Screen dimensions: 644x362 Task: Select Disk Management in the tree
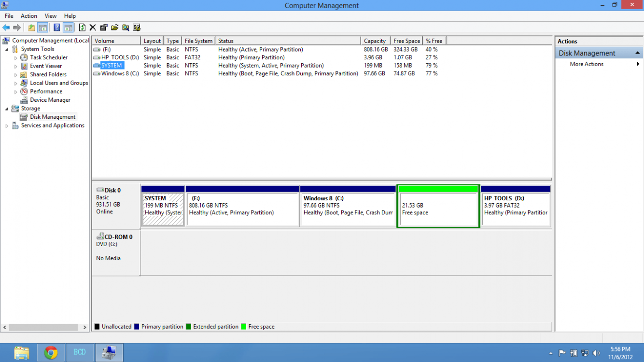point(53,117)
